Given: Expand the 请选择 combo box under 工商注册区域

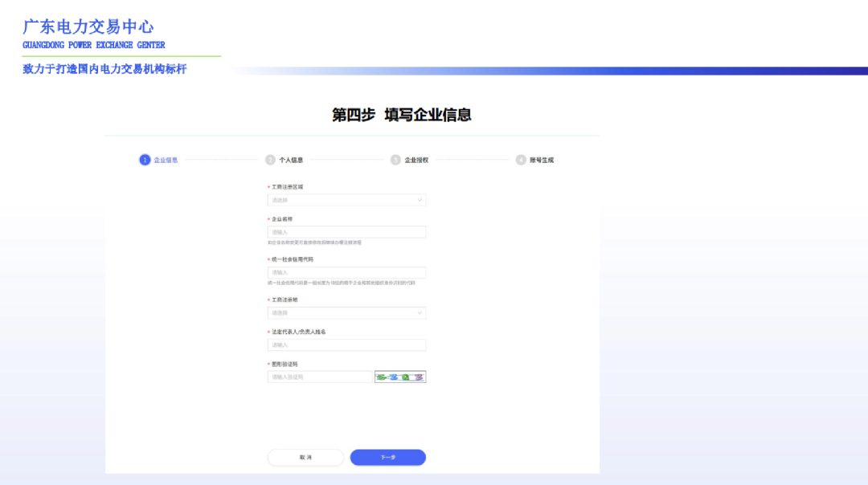Looking at the screenshot, I should click(347, 200).
